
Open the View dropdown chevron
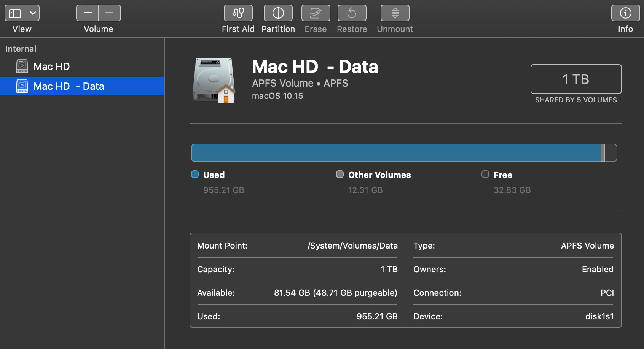(x=33, y=13)
